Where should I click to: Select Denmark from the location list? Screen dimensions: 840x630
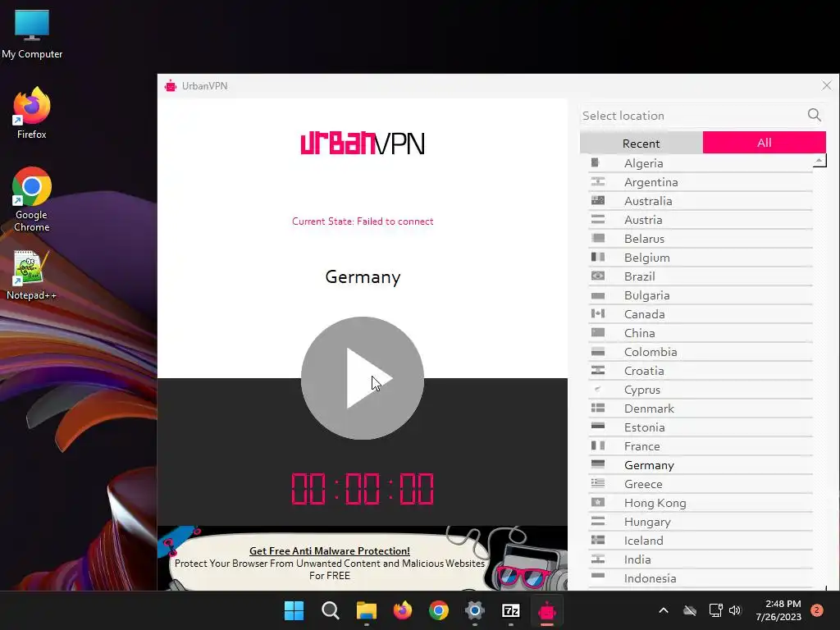pyautogui.click(x=701, y=409)
